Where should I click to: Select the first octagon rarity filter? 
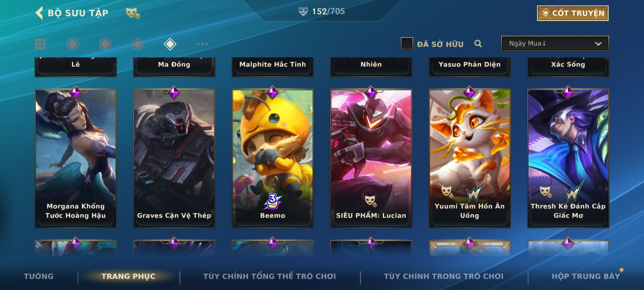(72, 44)
